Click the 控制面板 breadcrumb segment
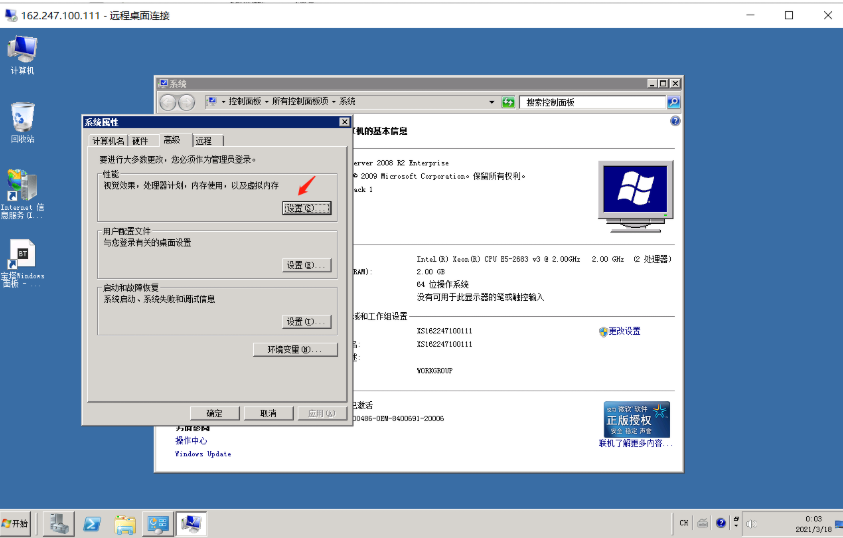The width and height of the screenshot is (843, 538). click(x=245, y=102)
